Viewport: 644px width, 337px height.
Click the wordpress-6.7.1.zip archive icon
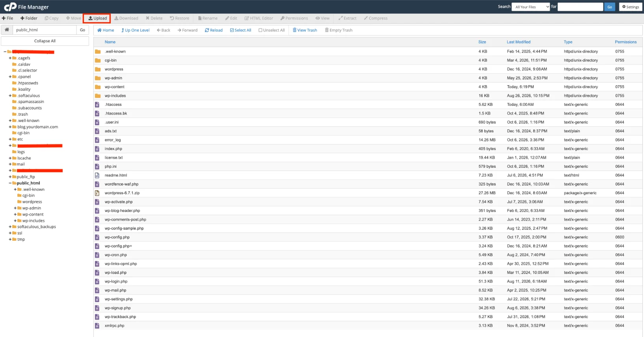coord(97,193)
